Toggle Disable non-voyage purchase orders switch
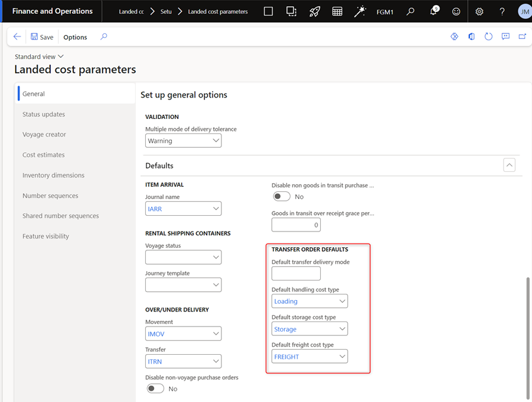Image resolution: width=532 pixels, height=402 pixels. coord(155,389)
